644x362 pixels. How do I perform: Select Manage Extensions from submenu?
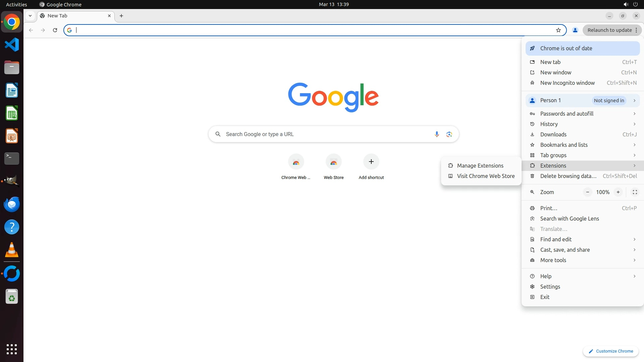pyautogui.click(x=480, y=166)
